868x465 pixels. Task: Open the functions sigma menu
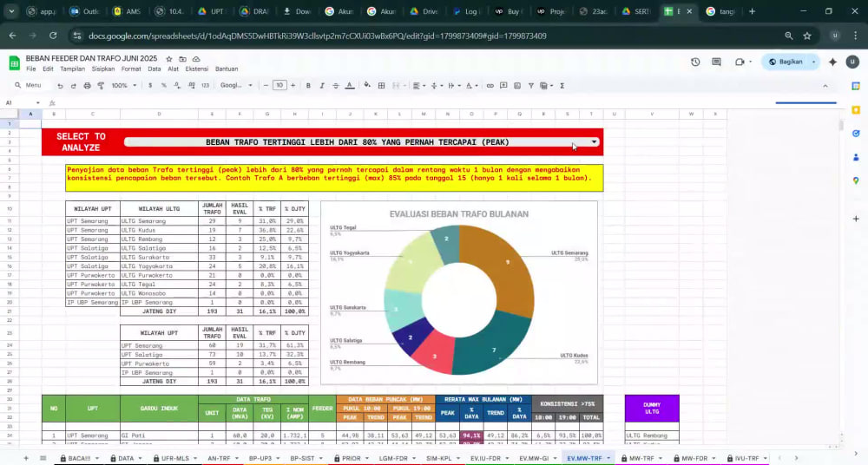click(562, 86)
